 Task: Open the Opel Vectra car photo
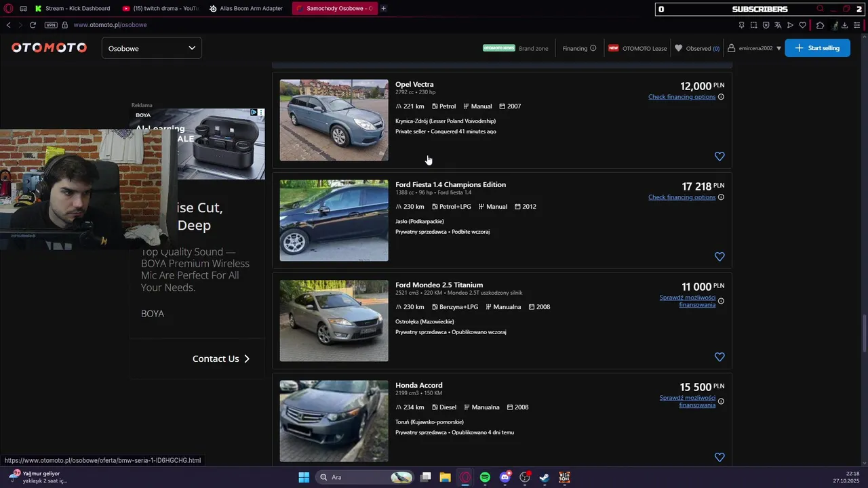click(334, 120)
